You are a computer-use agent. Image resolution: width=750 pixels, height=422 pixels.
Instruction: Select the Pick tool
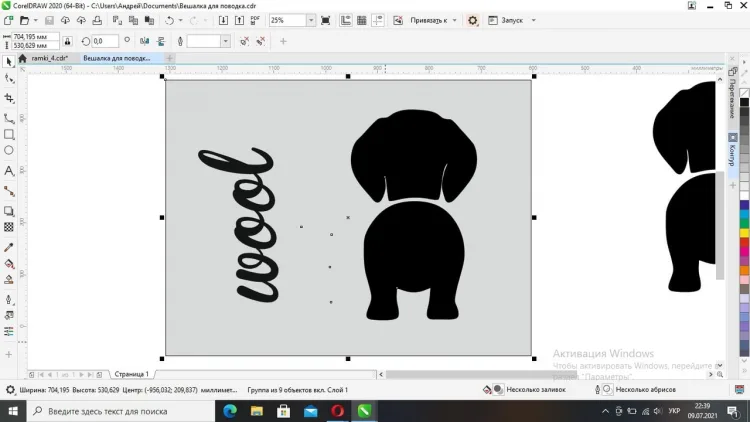pyautogui.click(x=9, y=62)
